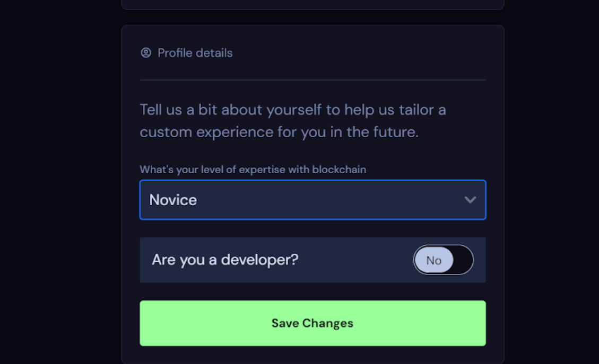Expand the expertise list via its chevron
Screen dimensions: 599x364
470,200
